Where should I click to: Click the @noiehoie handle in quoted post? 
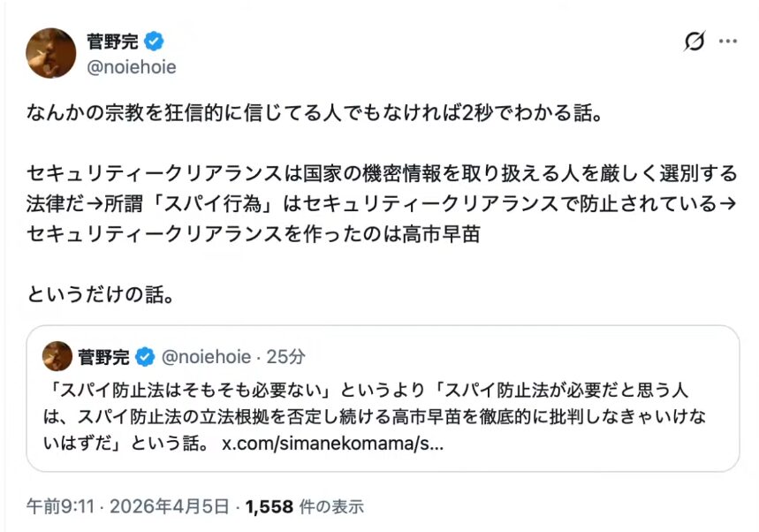click(x=204, y=357)
